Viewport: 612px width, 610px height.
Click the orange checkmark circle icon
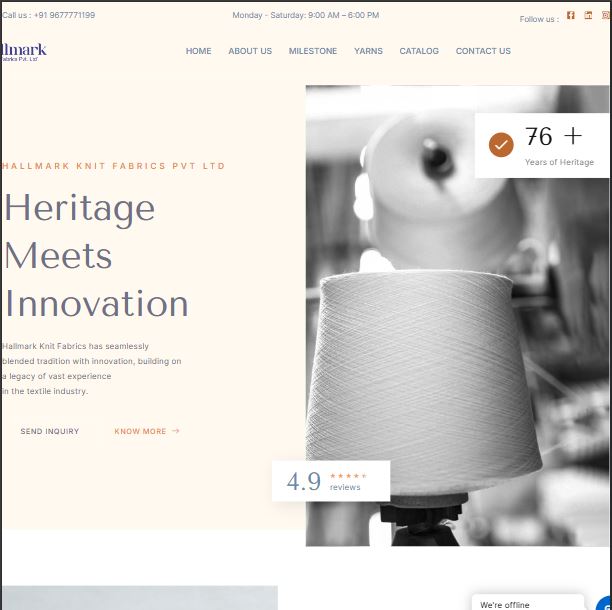click(x=501, y=145)
